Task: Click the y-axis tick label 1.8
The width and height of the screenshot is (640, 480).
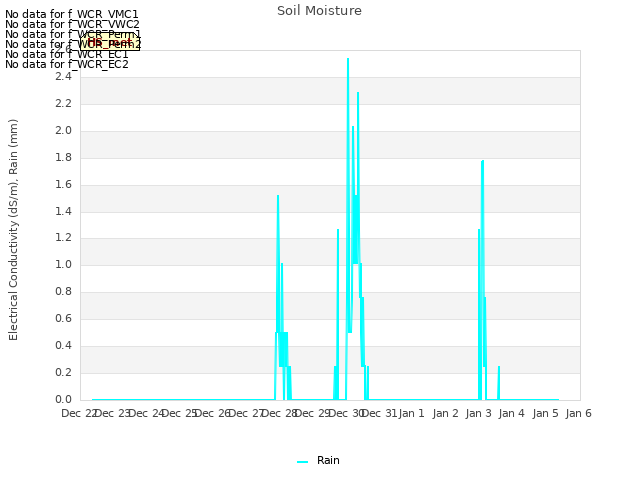Action: pyautogui.click(x=63, y=158)
